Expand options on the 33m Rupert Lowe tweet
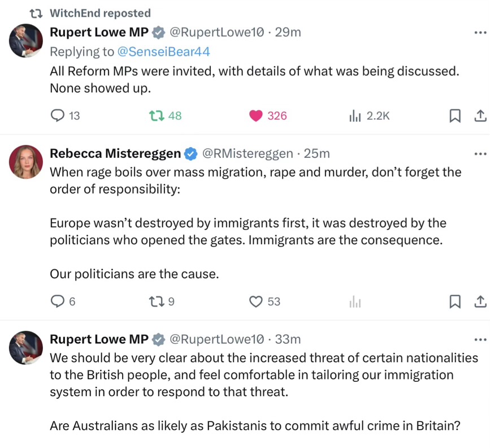Image resolution: width=490 pixels, height=448 pixels. point(480,339)
